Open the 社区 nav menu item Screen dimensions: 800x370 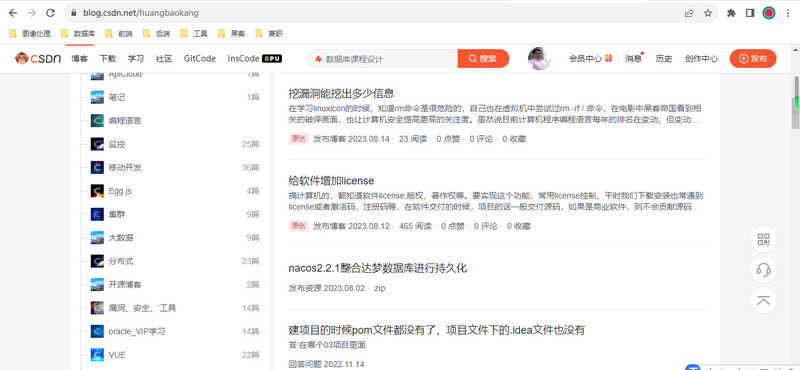click(164, 59)
